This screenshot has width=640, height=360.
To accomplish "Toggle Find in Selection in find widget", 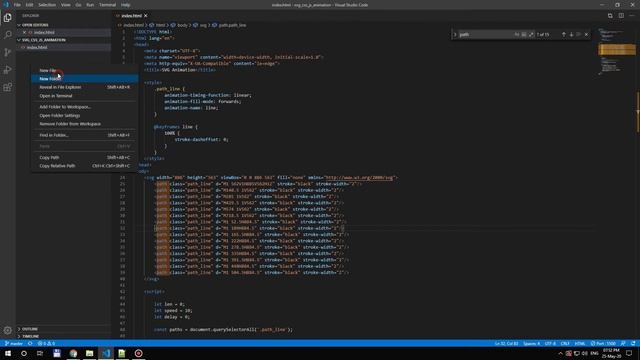I will 578,35.
